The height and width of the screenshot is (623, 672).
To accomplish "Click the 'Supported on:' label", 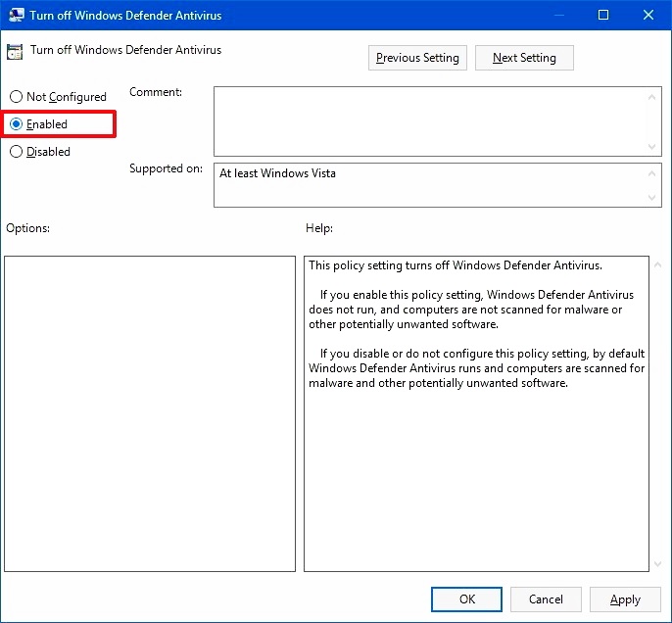I will tap(166, 168).
